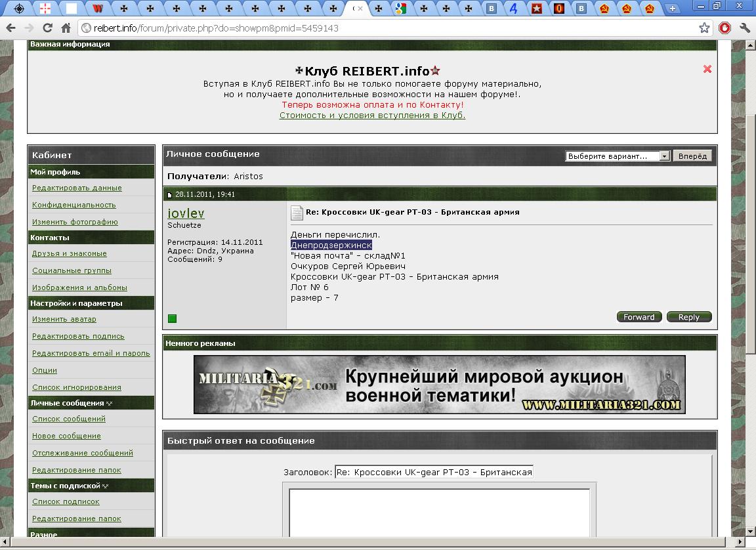756x550 pixels.
Task: Switch to the tab with red W icon
Action: pos(98,9)
